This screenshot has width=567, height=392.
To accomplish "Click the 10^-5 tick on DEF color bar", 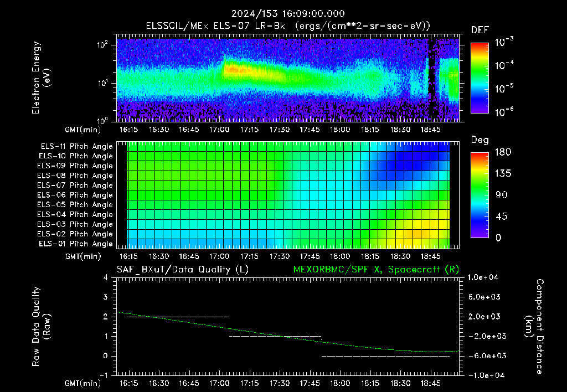I will tap(504, 88).
